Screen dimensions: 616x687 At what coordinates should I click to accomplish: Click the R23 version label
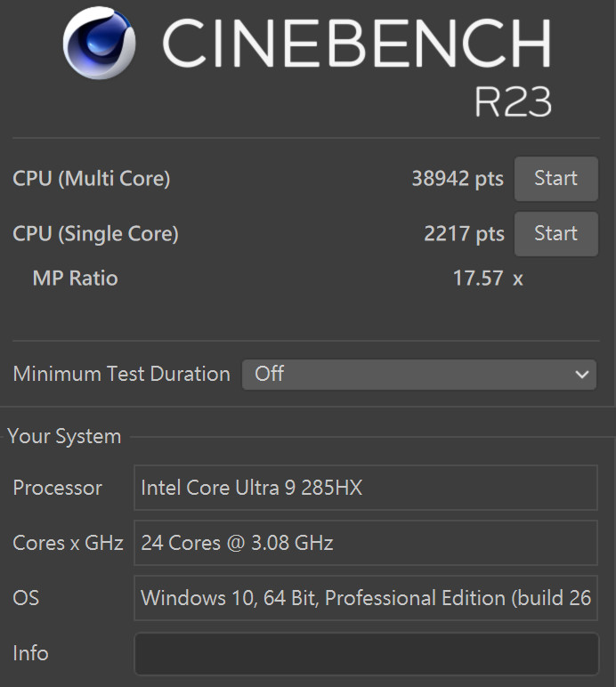(513, 102)
